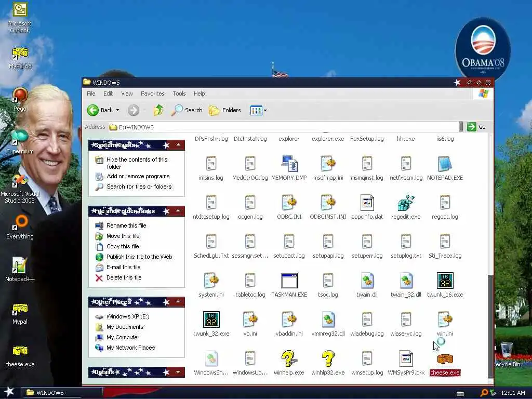
Task: Select NOTEPAD.EXE icon in the folder
Action: (x=445, y=164)
